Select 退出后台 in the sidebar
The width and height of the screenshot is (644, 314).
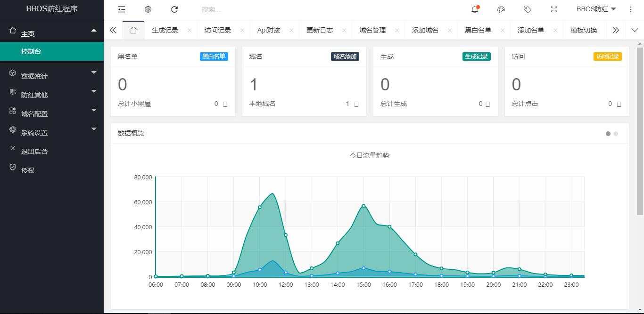point(34,151)
